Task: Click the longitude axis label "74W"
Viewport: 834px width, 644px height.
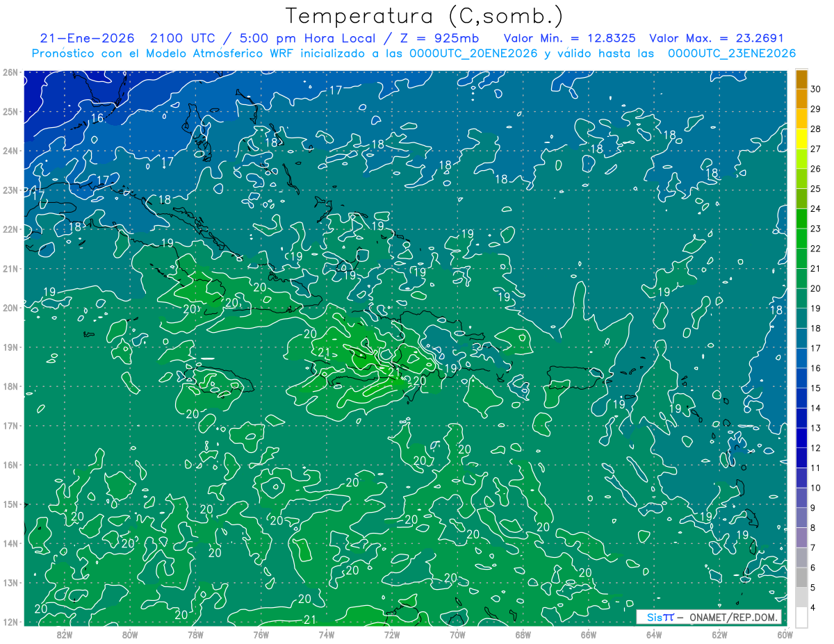Action: (x=326, y=634)
